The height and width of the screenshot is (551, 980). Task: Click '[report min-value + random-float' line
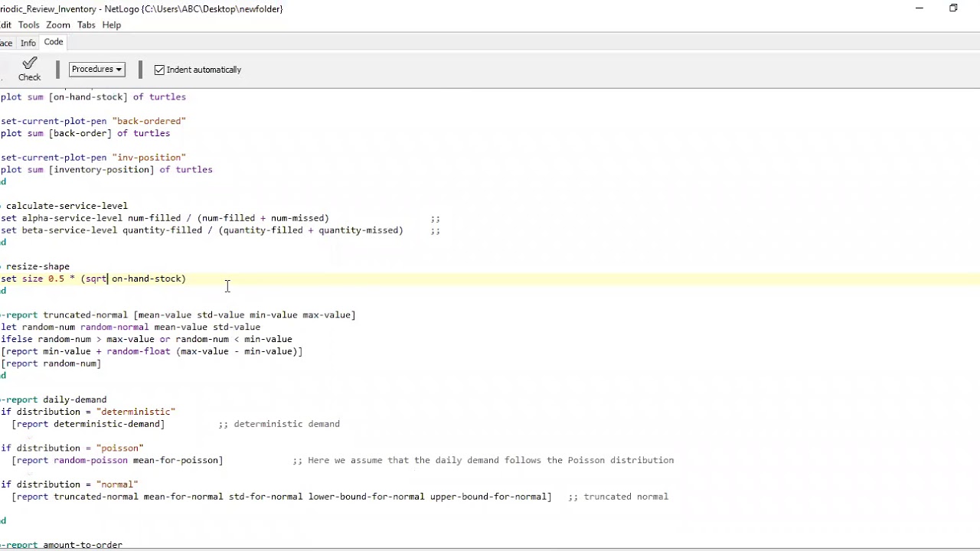pos(152,352)
